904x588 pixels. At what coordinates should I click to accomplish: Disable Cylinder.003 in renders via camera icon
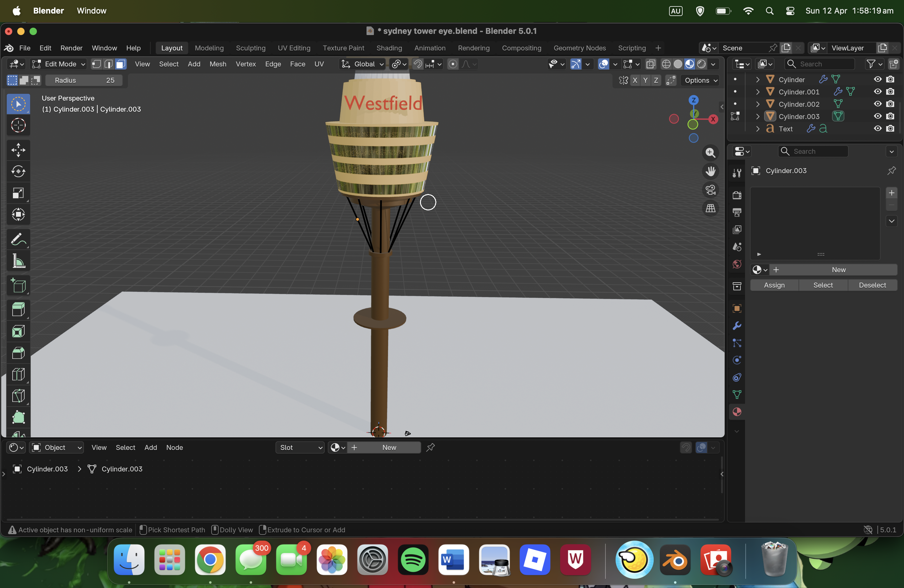click(890, 116)
